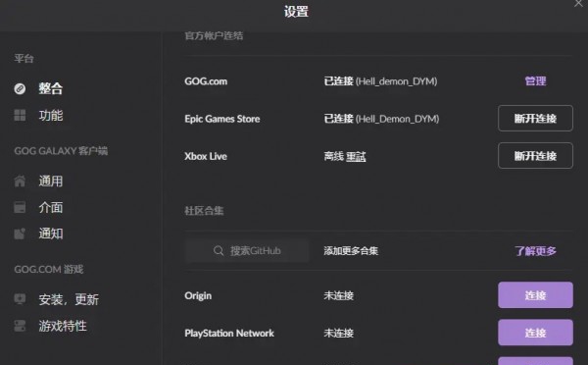Click the 通用 home icon in sidebar
This screenshot has width=588, height=365.
[20, 181]
